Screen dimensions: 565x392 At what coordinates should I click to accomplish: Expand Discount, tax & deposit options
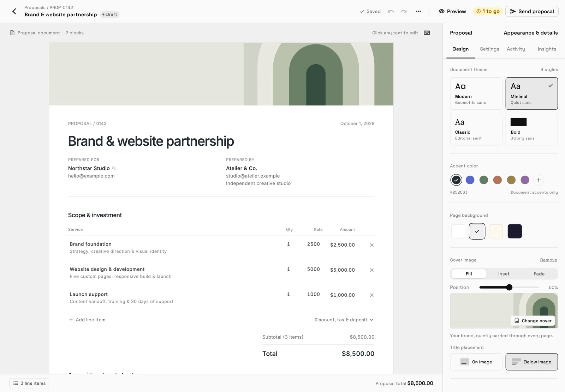click(344, 320)
